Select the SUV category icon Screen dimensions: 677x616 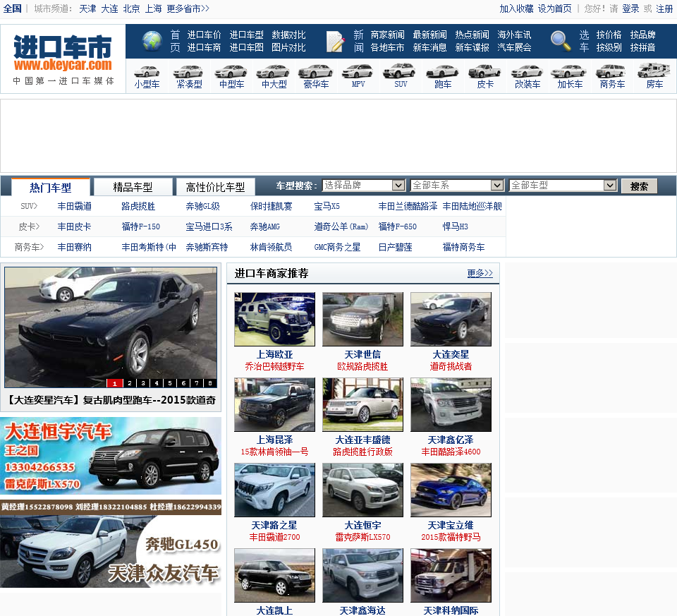point(400,71)
